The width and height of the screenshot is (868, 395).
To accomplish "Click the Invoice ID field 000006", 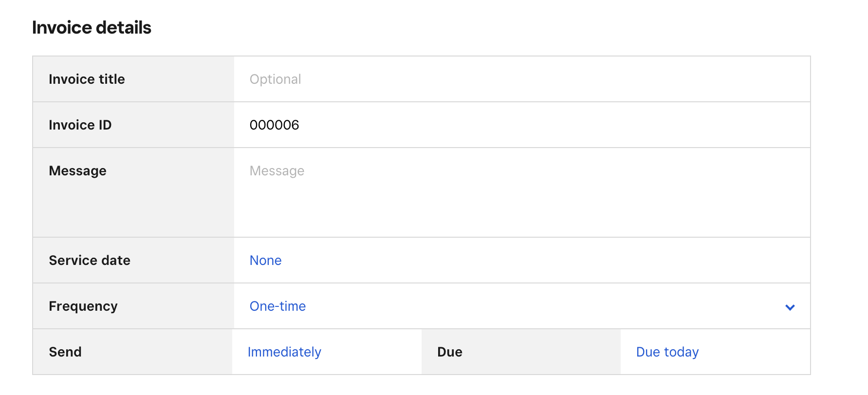I will click(x=274, y=125).
